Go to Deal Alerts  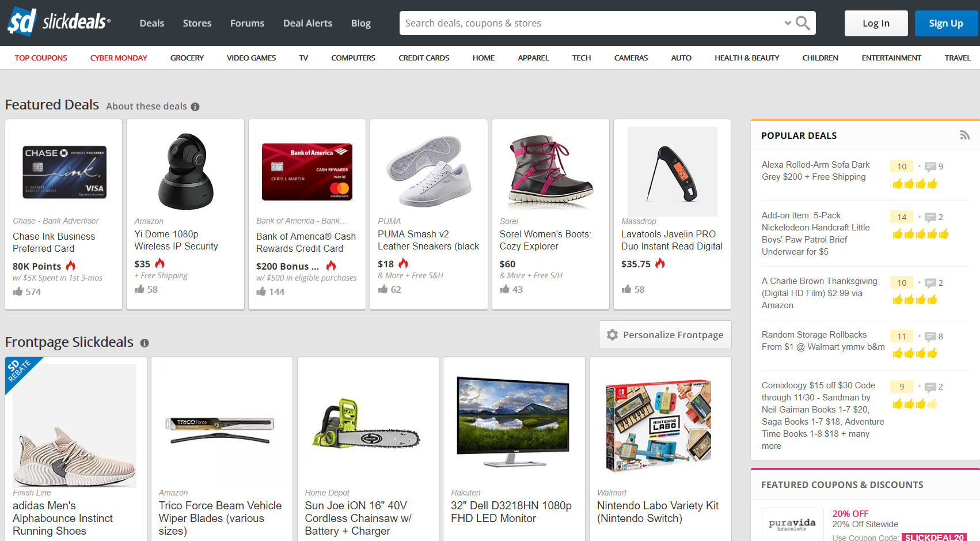(x=307, y=23)
